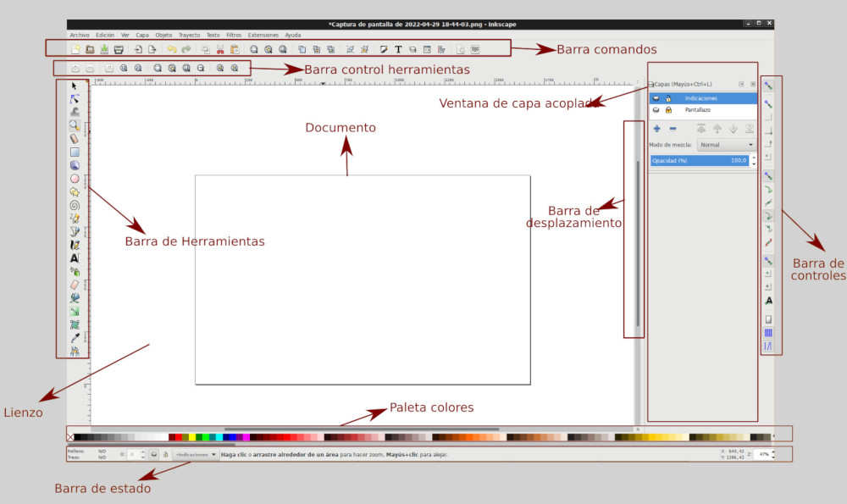Click the Open folder icon
The height and width of the screenshot is (504, 847).
coord(91,49)
